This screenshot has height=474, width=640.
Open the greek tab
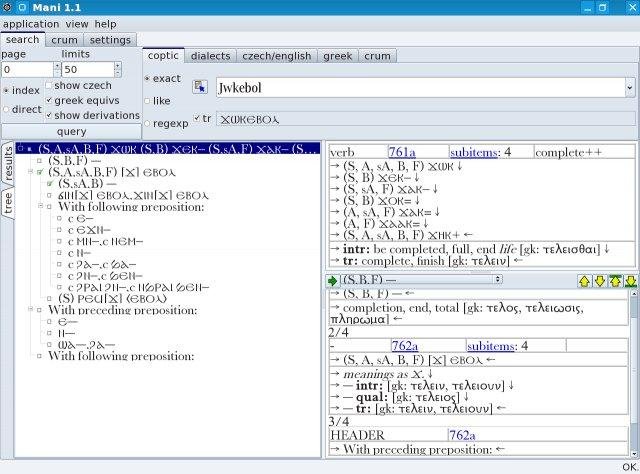[x=338, y=56]
